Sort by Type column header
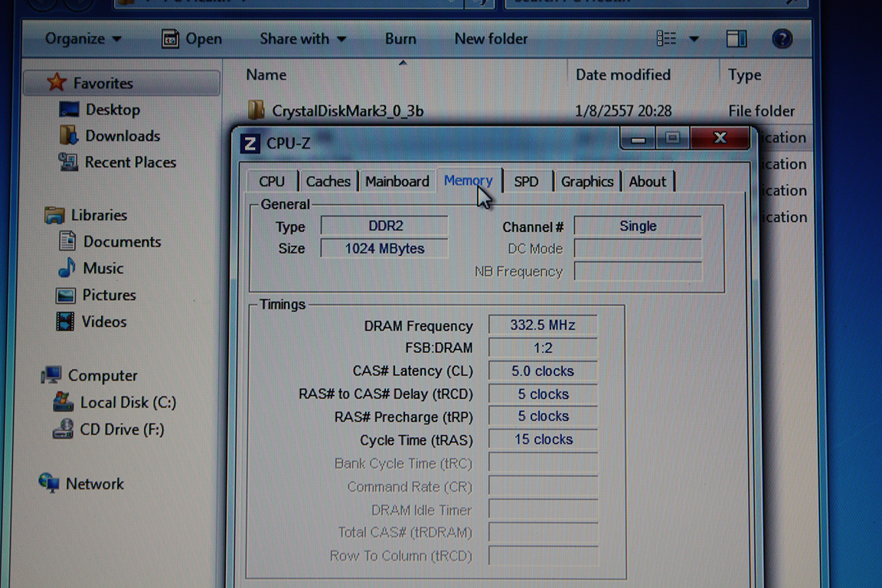The width and height of the screenshot is (882, 588). click(745, 75)
